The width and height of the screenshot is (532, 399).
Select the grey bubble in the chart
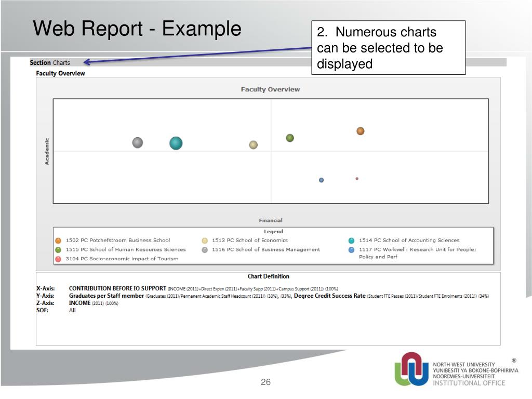pos(137,142)
